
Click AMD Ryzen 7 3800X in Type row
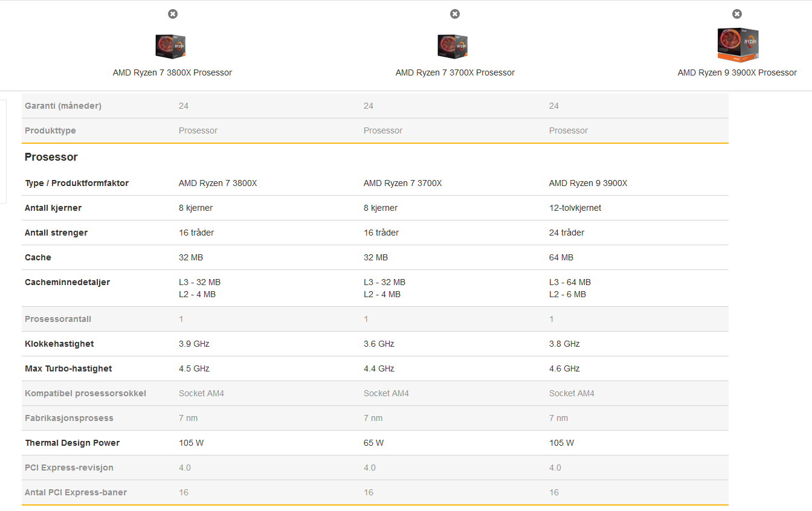coord(218,183)
